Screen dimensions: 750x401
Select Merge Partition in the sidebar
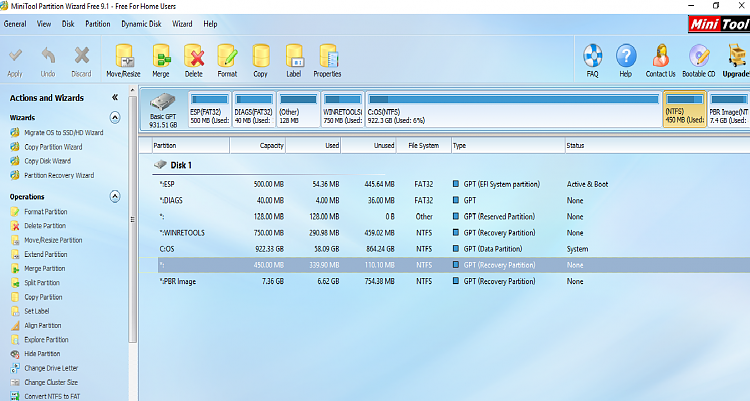(x=44, y=268)
